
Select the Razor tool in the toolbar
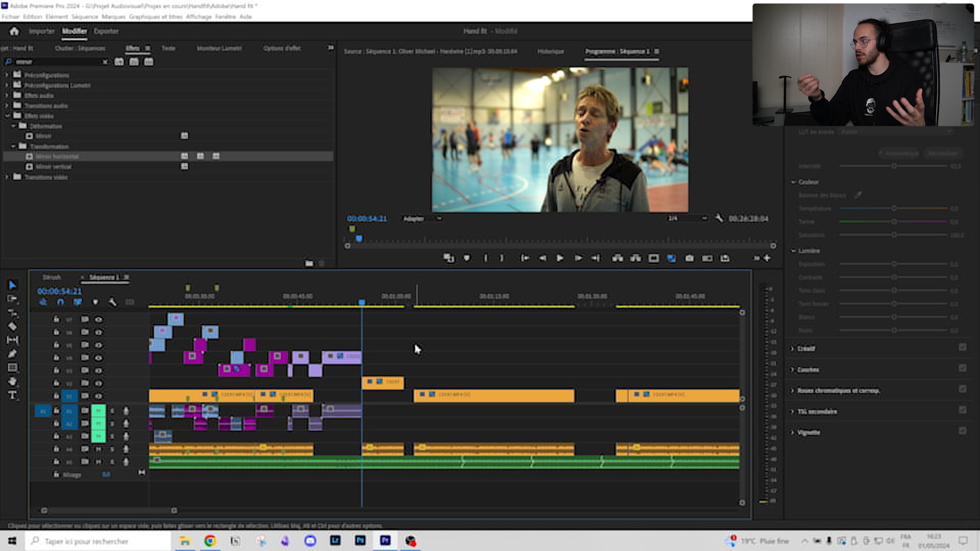pyautogui.click(x=12, y=326)
